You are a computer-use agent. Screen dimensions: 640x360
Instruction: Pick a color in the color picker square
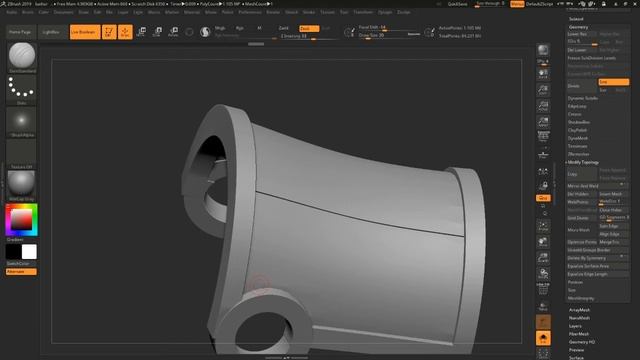coord(21,220)
